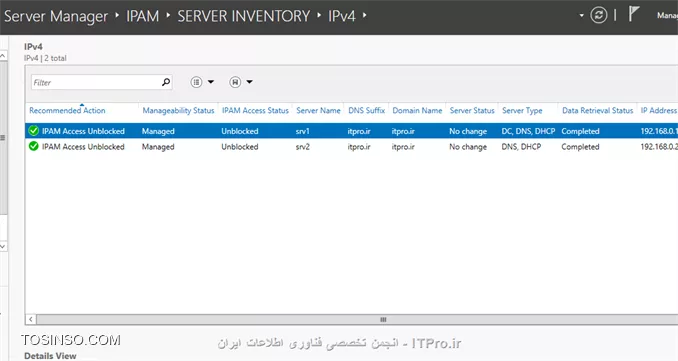Screen dimensions: 678x361
Task: Select IPv4 breadcrumb item
Action: pyautogui.click(x=342, y=16)
